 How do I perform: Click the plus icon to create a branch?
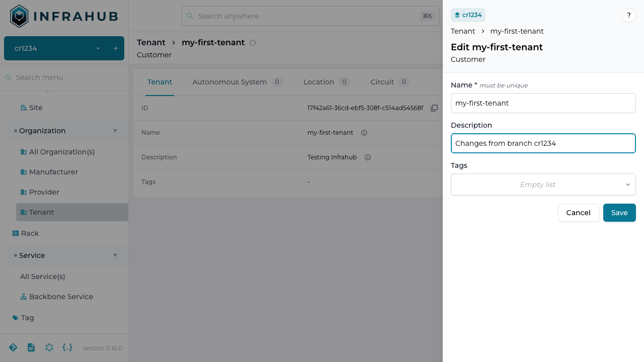coord(115,48)
